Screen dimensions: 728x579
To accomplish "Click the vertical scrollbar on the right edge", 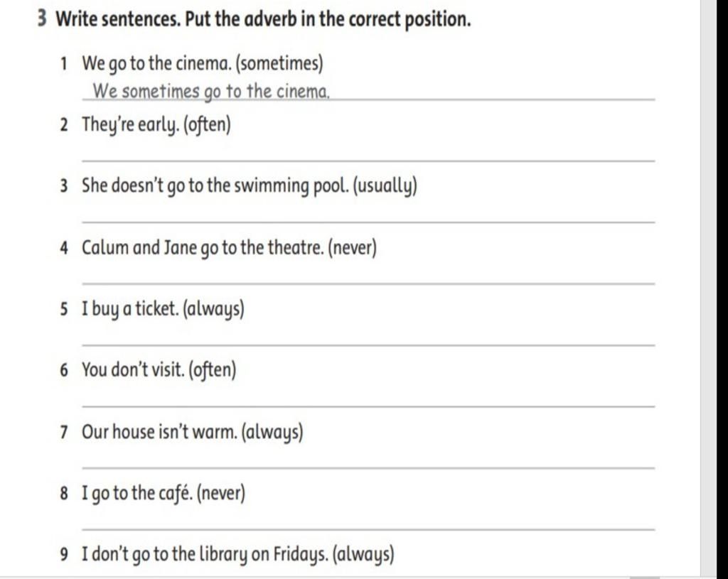I will (722, 288).
